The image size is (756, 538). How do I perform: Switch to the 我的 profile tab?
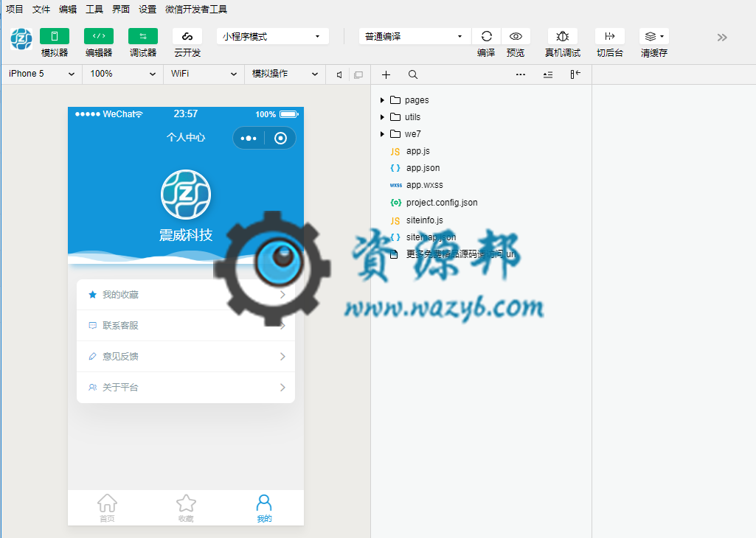pos(264,508)
